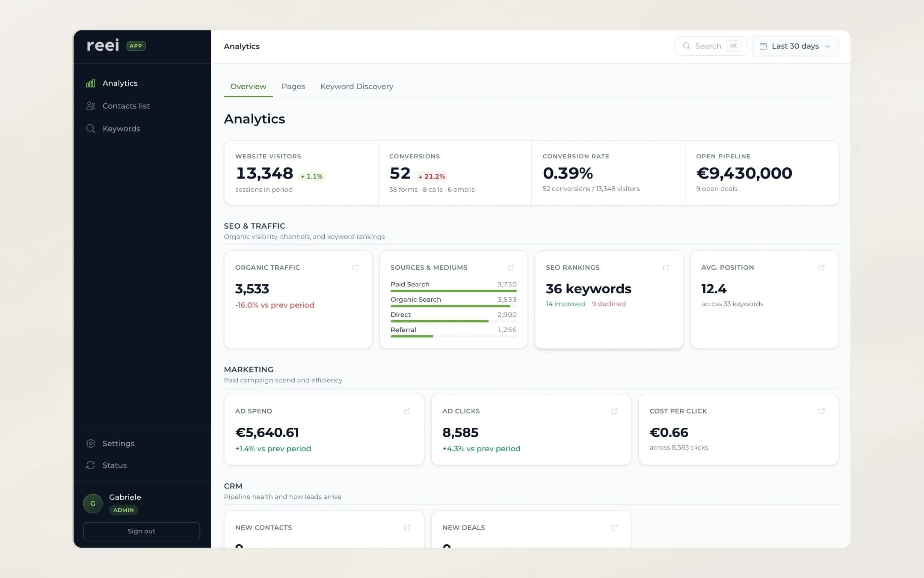This screenshot has height=578, width=924.
Task: Click the 36 keywords value
Action: pyautogui.click(x=589, y=289)
